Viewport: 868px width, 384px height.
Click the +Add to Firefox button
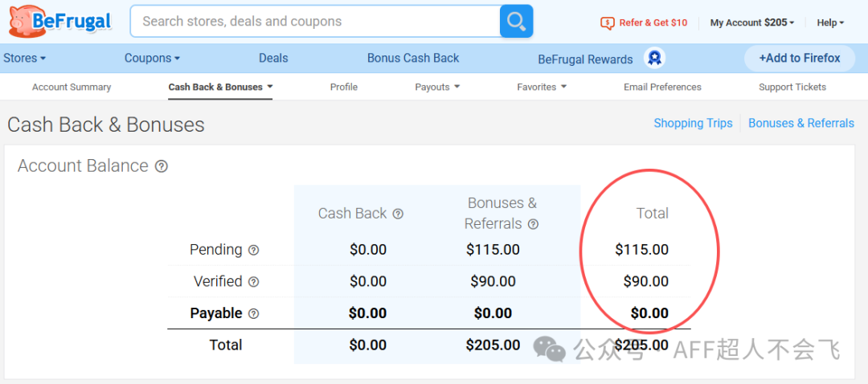click(x=800, y=58)
